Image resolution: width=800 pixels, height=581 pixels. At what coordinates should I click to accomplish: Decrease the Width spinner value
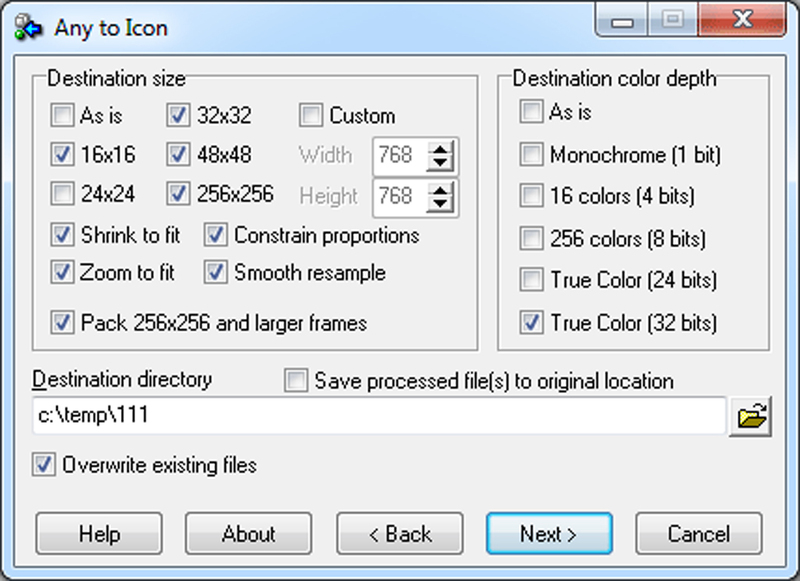point(440,163)
